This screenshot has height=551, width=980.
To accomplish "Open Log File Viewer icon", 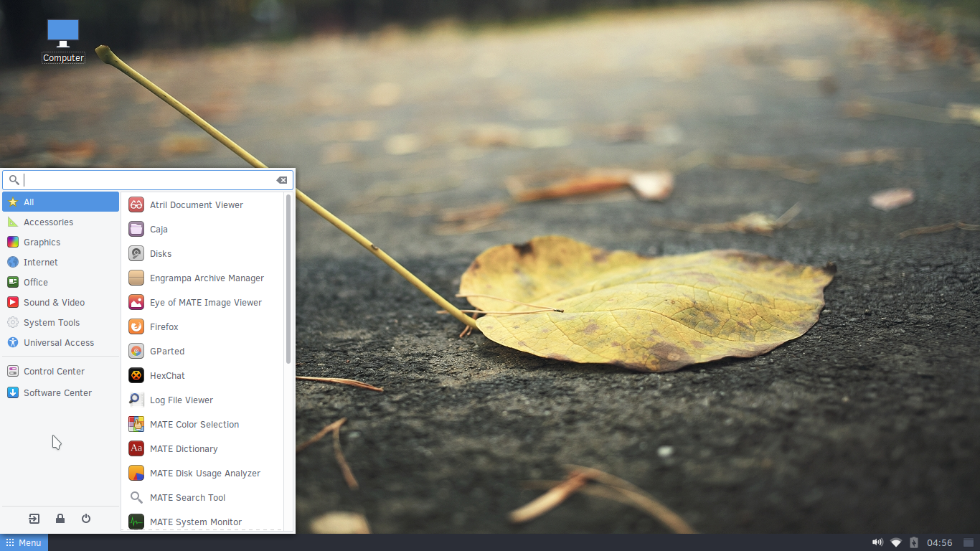I will pyautogui.click(x=136, y=400).
